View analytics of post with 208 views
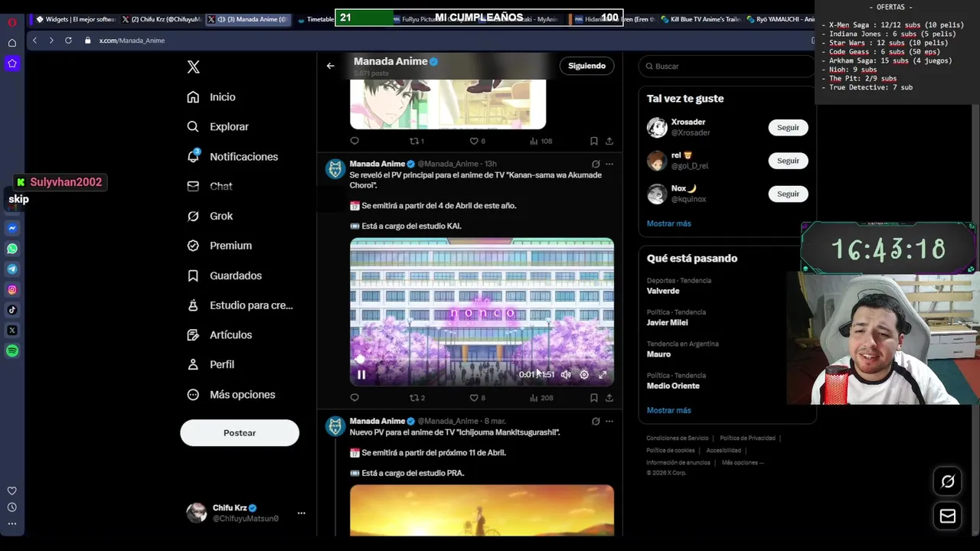 541,398
